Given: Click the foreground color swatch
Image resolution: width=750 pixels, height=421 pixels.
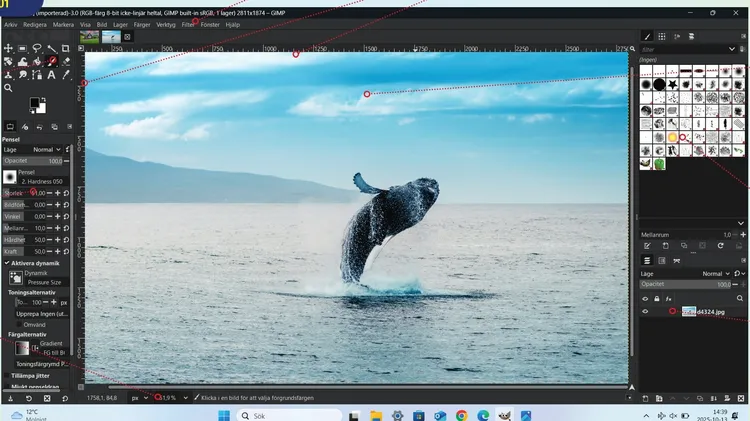Looking at the screenshot, I should [34, 103].
